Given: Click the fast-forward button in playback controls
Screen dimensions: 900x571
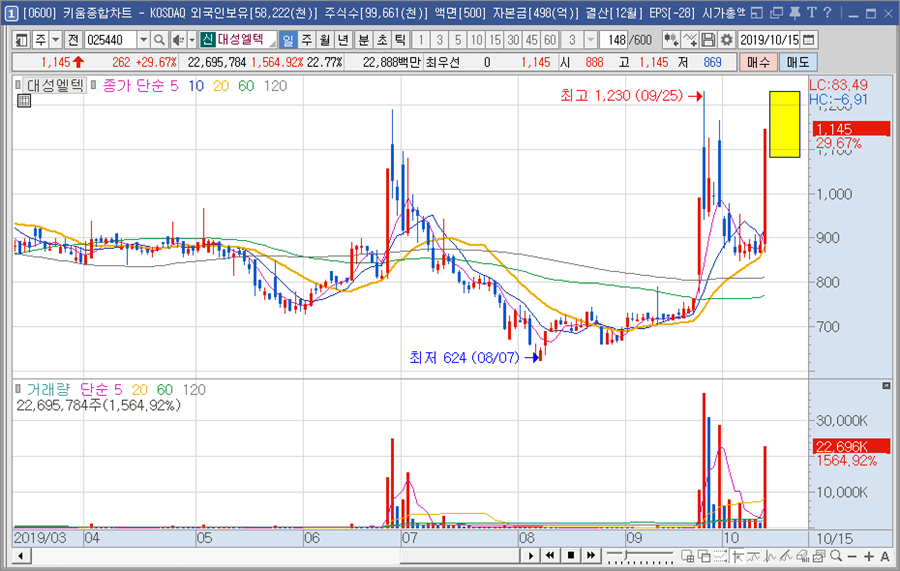Looking at the screenshot, I should 591,556.
